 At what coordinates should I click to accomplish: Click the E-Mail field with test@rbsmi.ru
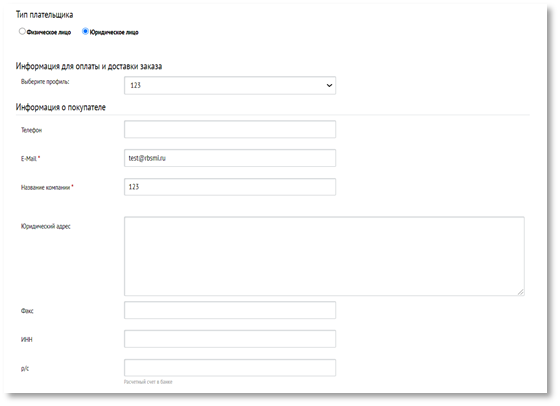pos(230,158)
